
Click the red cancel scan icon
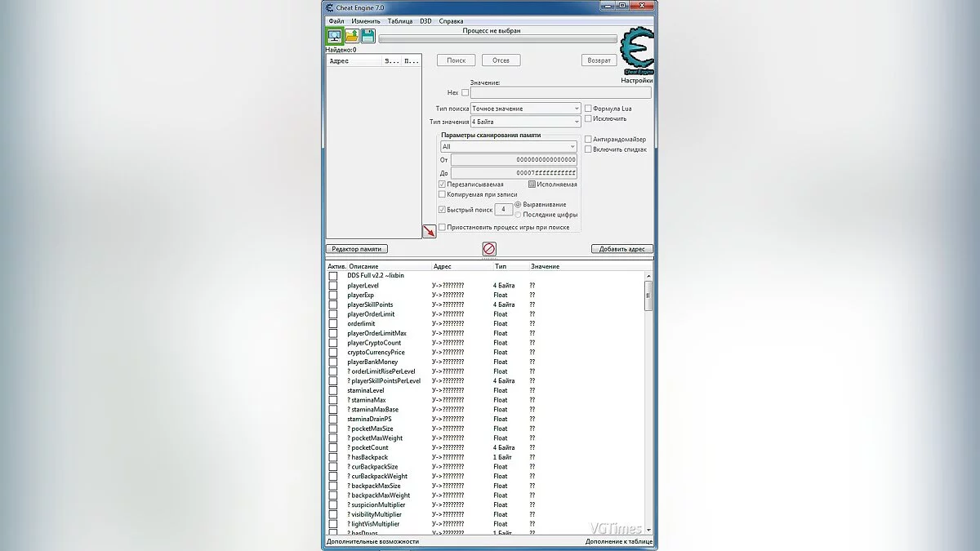(x=490, y=248)
